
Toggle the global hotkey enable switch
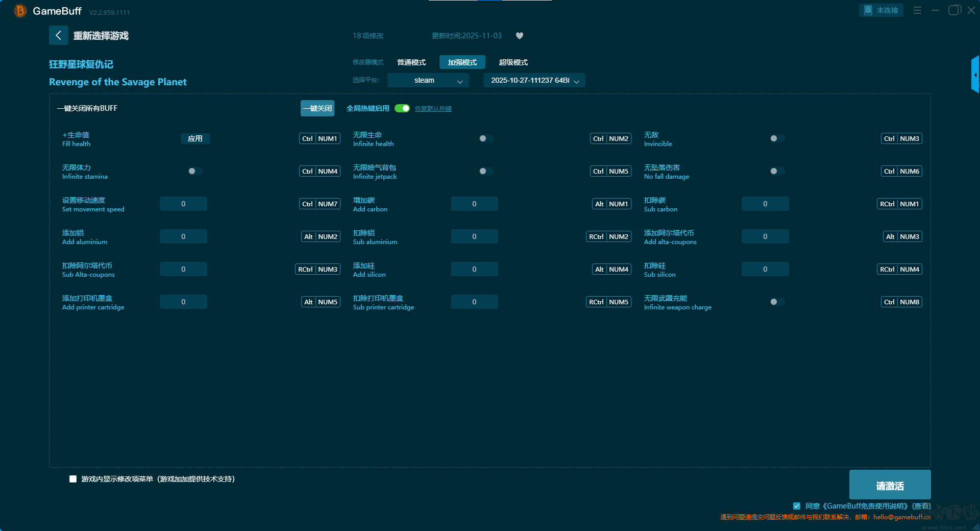402,108
